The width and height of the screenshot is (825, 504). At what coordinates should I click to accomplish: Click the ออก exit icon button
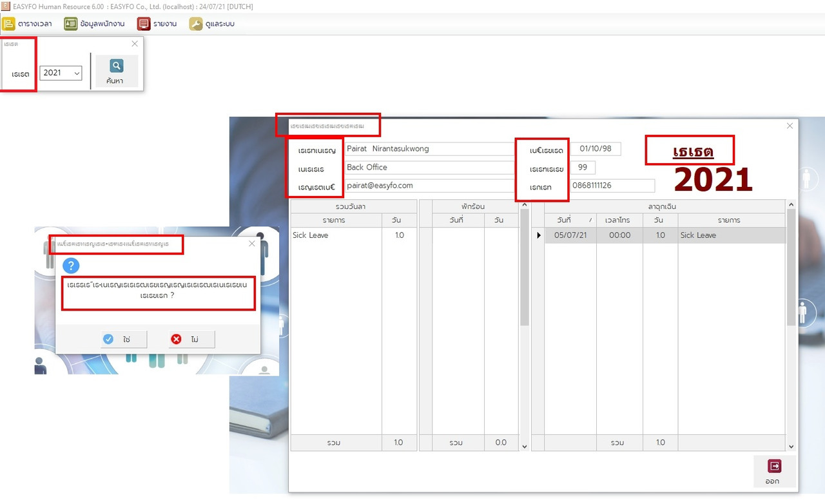click(773, 471)
